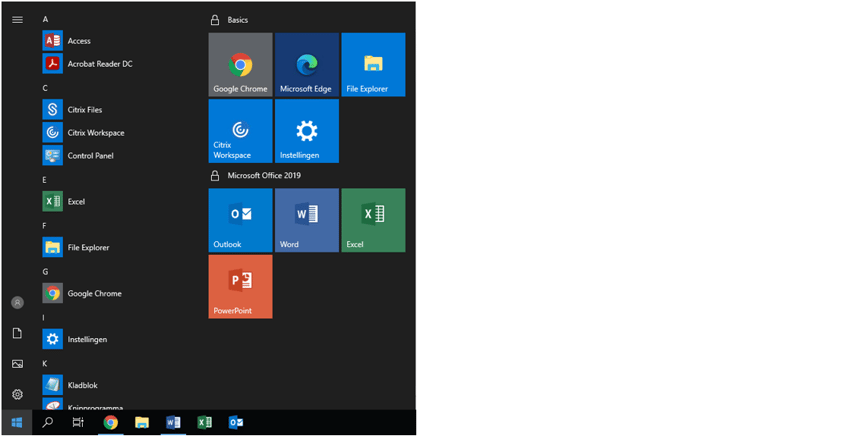Viewport: 850px width, 439px height.
Task: Click the letter C section header
Action: pos(45,88)
